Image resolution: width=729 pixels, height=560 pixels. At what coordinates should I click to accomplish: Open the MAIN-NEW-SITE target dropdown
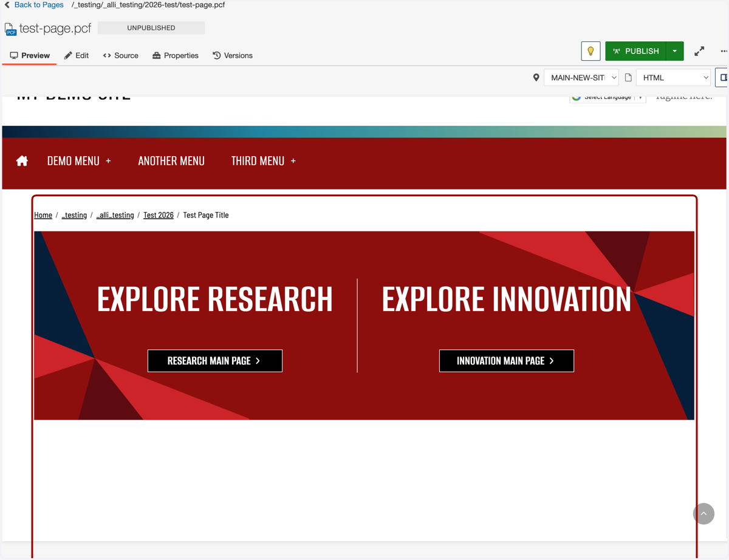coord(581,78)
